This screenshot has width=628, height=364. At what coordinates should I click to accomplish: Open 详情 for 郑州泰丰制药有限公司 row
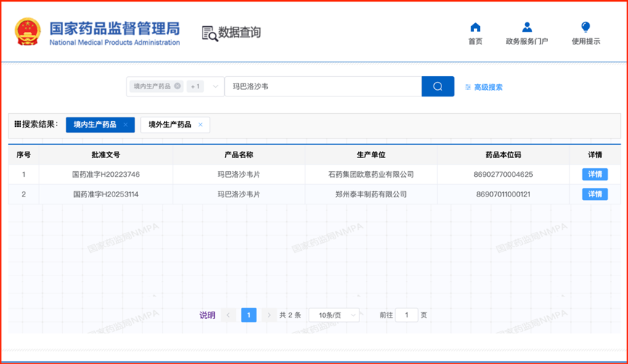(595, 194)
